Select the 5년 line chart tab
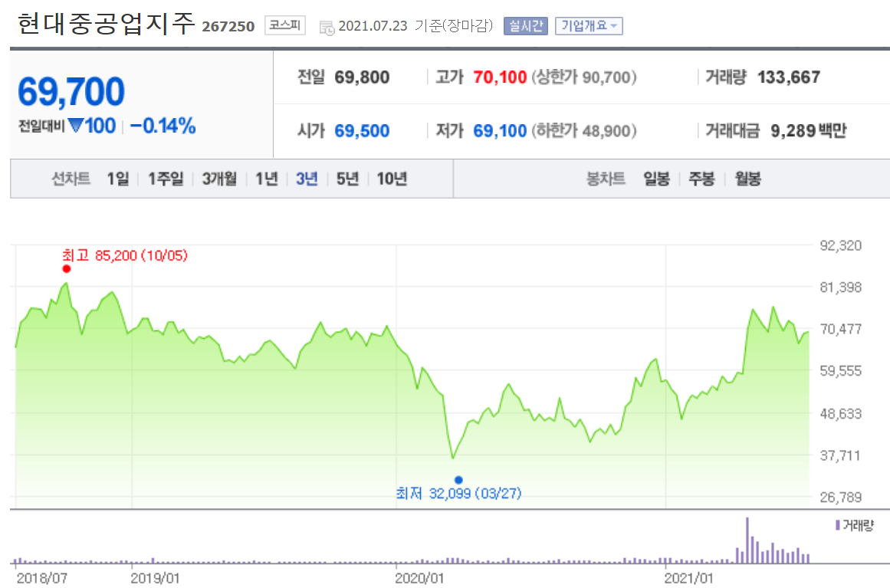The image size is (890, 588). pyautogui.click(x=347, y=179)
